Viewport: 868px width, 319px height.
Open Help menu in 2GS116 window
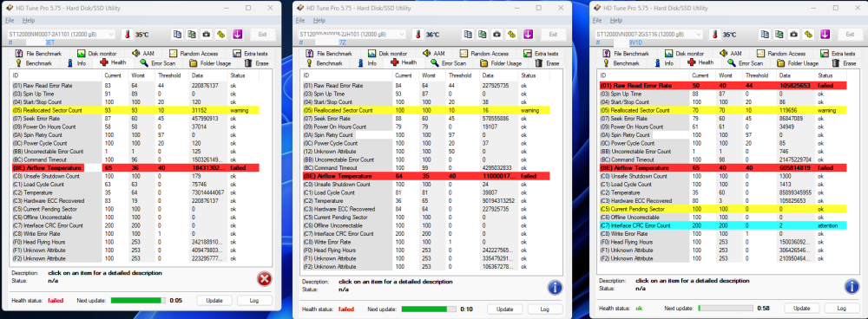tap(615, 21)
